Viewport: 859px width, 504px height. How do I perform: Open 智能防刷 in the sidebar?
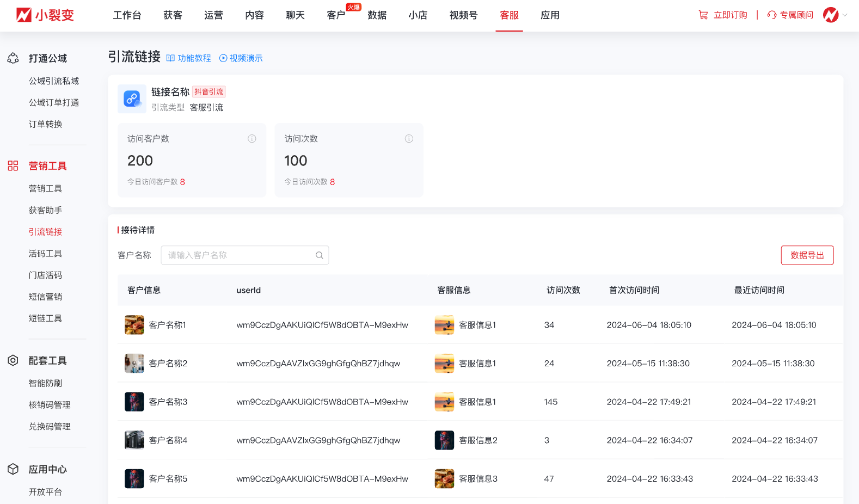45,383
